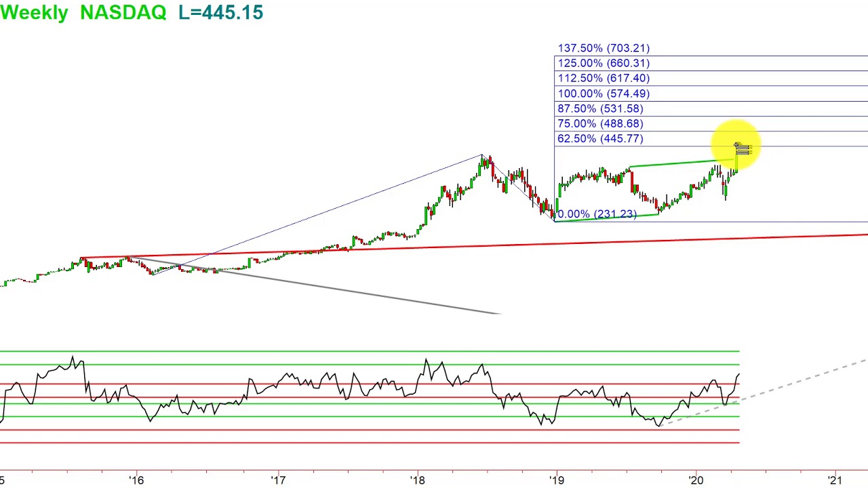Viewport: 868px width, 488px height.
Task: Select the 62.50% (445.77) Fibonacci level label
Action: click(x=600, y=138)
